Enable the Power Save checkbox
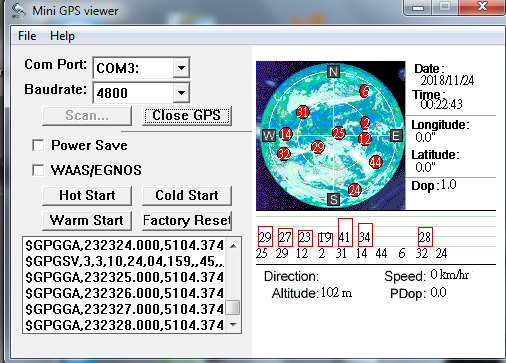This screenshot has height=363, width=506. click(x=38, y=145)
